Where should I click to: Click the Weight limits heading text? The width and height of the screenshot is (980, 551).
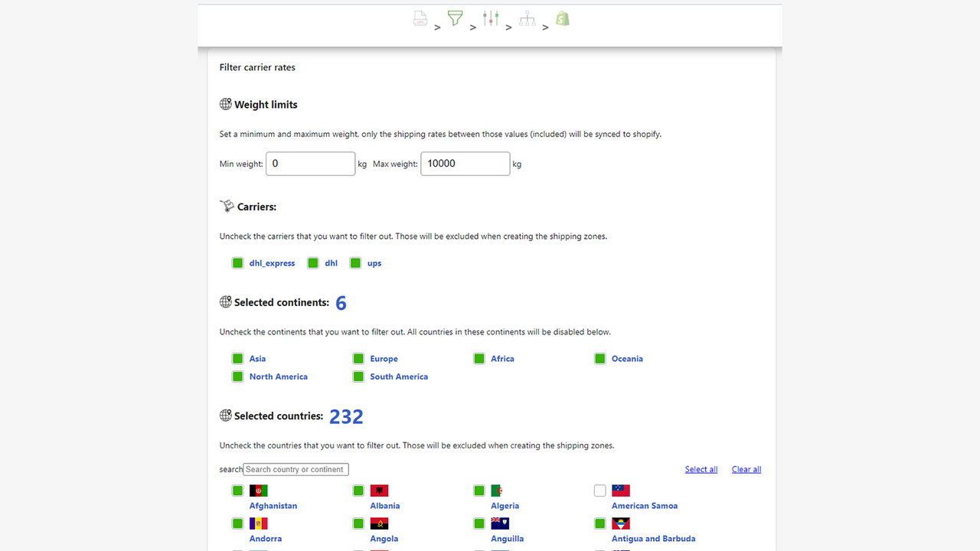266,105
